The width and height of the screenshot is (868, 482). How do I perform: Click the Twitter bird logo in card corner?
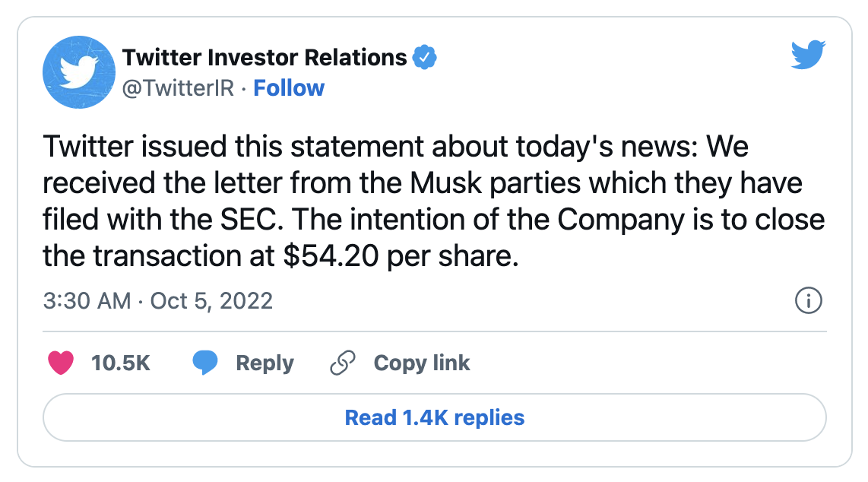(808, 55)
